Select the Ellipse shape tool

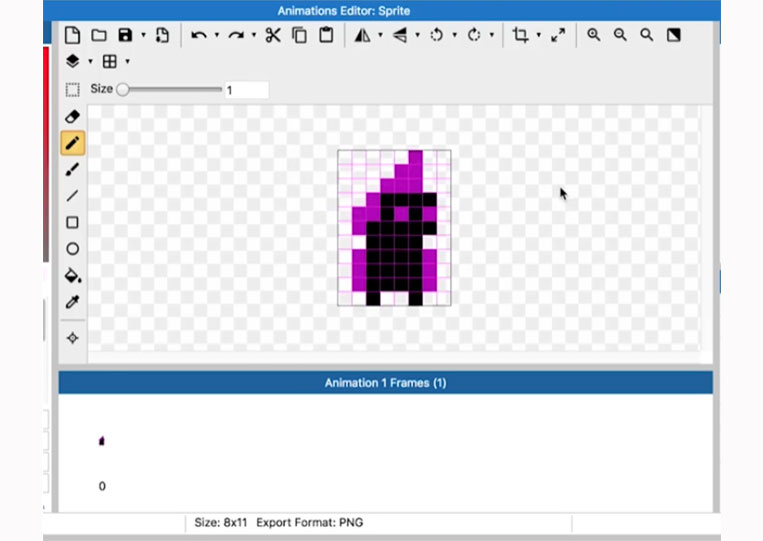click(x=73, y=249)
